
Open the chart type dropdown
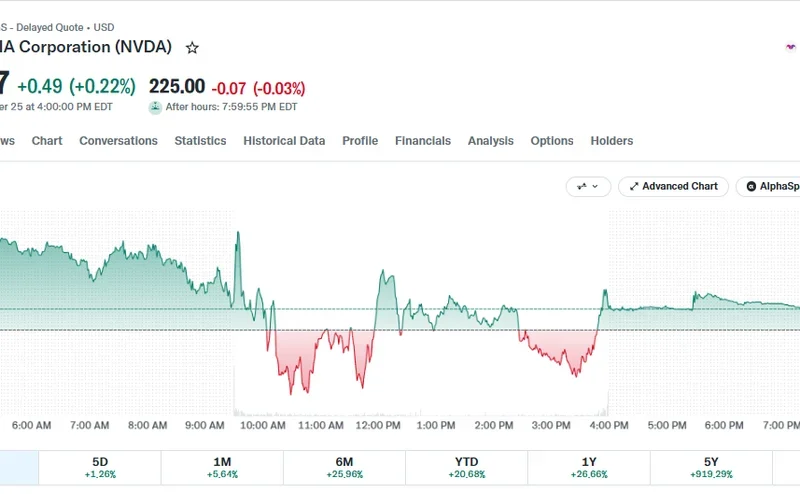pyautogui.click(x=588, y=187)
